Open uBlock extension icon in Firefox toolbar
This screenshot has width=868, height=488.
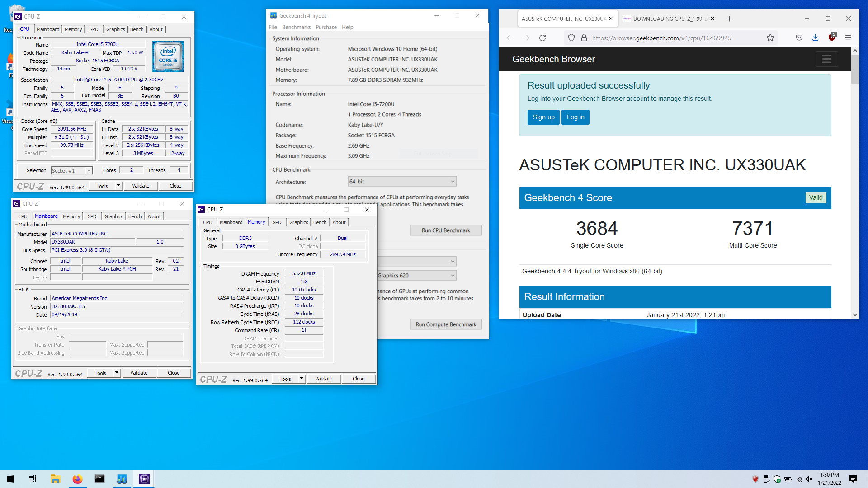pos(832,37)
